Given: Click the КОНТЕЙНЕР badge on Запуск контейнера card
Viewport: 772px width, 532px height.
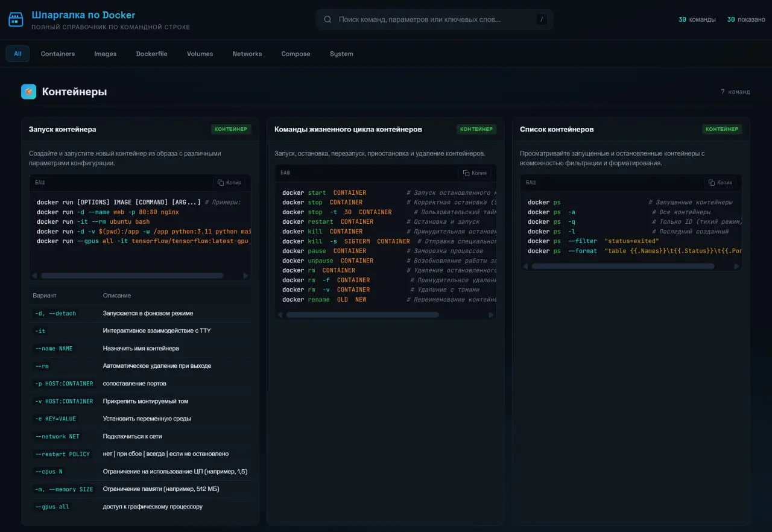Looking at the screenshot, I should point(231,129).
